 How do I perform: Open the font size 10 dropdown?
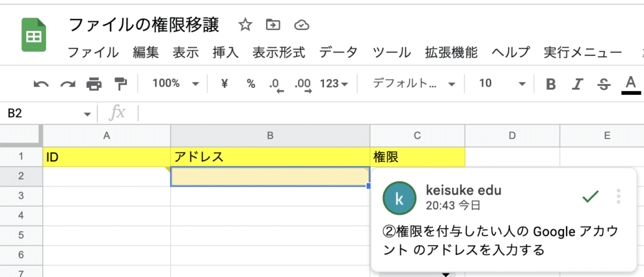click(502, 84)
